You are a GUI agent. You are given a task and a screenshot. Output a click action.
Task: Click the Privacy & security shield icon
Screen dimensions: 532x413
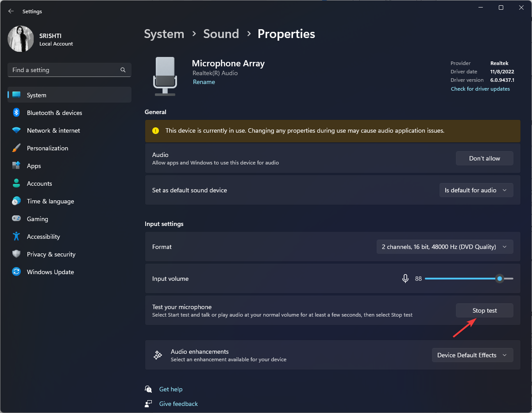16,254
